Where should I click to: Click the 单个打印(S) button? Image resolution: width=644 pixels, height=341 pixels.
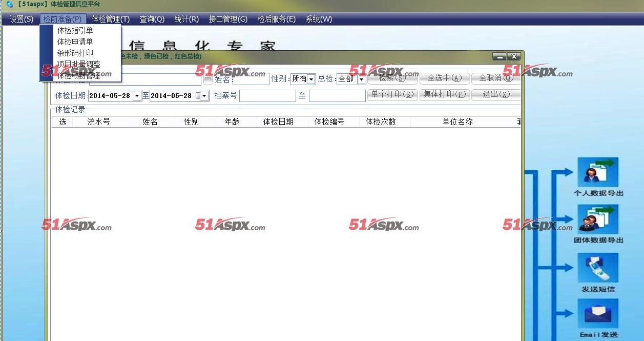click(392, 95)
